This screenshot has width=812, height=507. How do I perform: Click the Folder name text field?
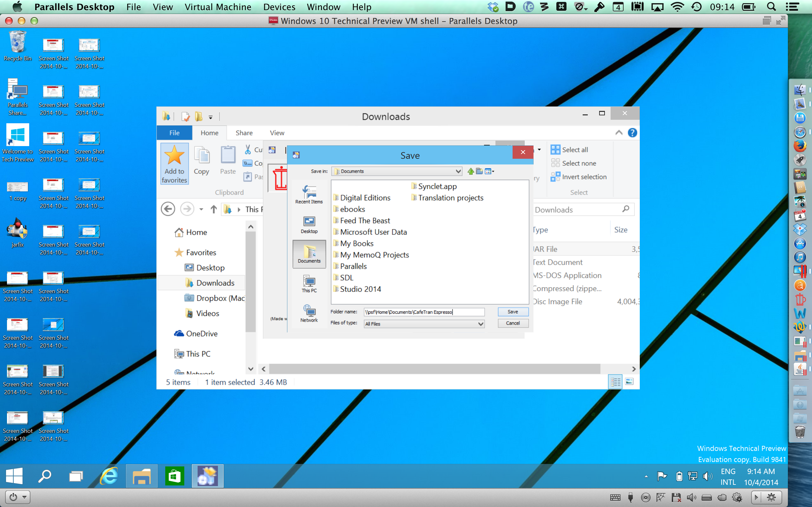[424, 312]
